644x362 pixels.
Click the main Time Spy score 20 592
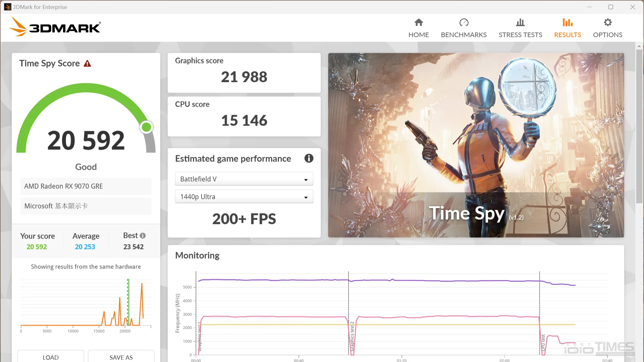(86, 140)
